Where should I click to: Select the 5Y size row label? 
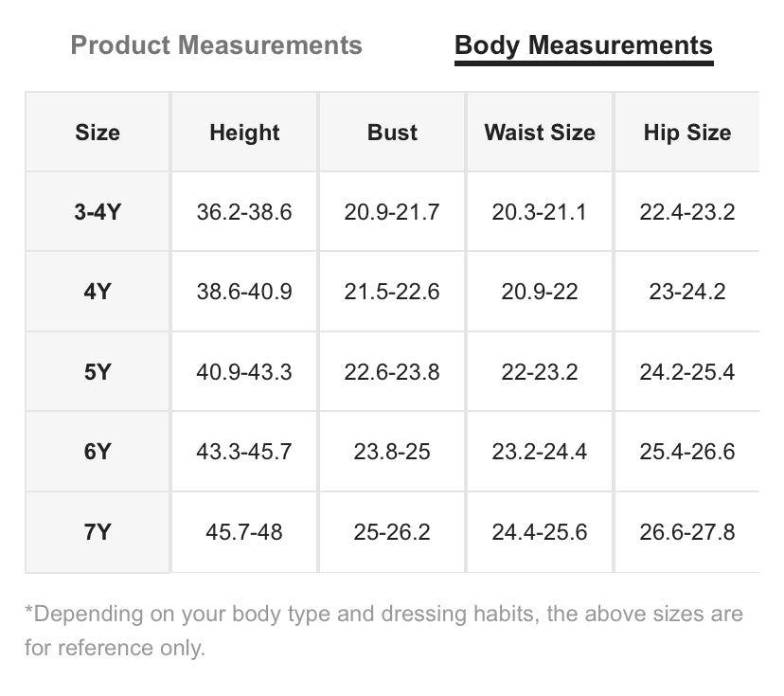point(98,371)
